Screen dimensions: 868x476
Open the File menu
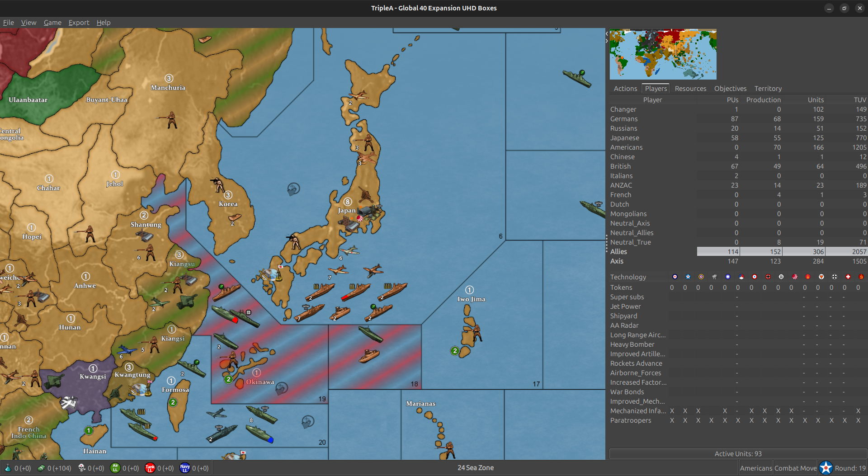pos(9,23)
